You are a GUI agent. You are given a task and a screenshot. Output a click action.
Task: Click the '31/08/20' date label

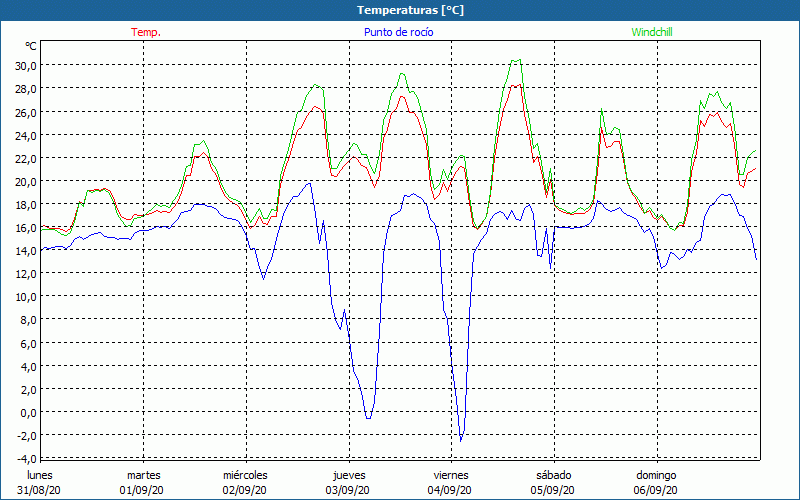[x=39, y=490]
